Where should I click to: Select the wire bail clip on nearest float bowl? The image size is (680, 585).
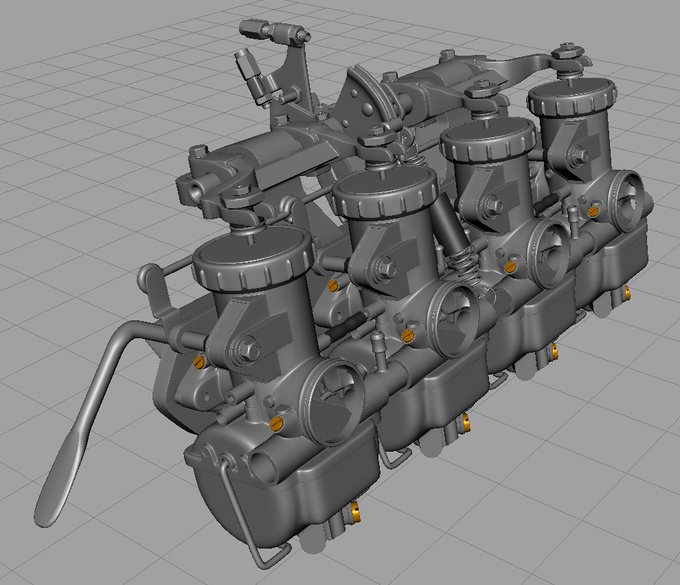pos(252,516)
